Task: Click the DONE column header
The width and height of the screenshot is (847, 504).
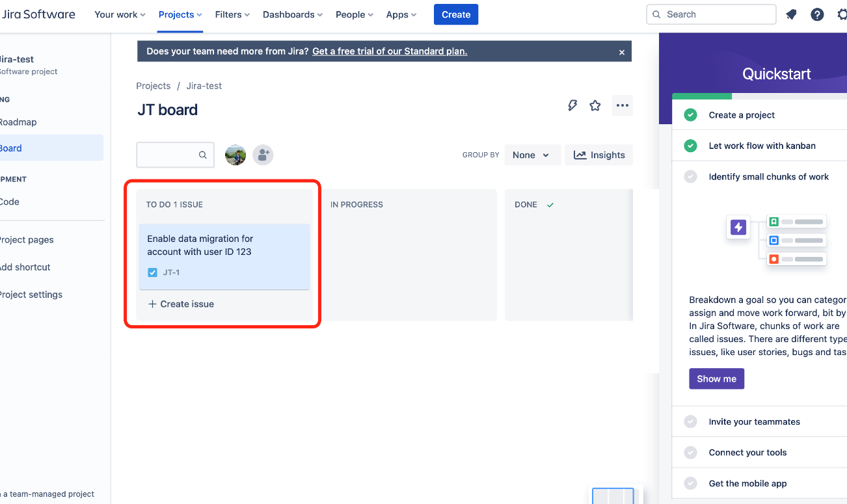Action: (526, 204)
